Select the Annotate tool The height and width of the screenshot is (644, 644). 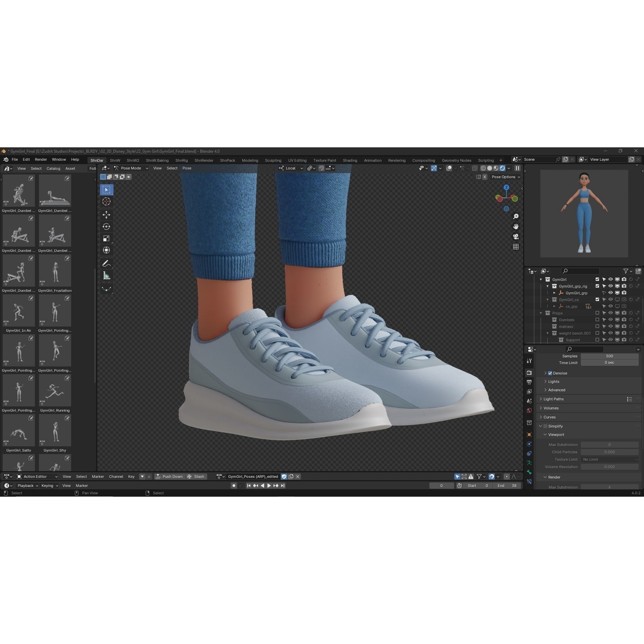click(x=106, y=263)
